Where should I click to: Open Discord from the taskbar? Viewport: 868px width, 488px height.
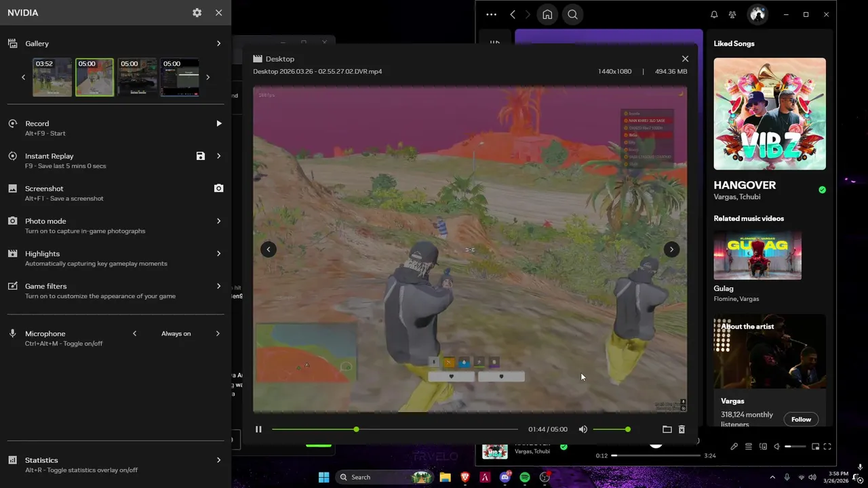point(505,477)
